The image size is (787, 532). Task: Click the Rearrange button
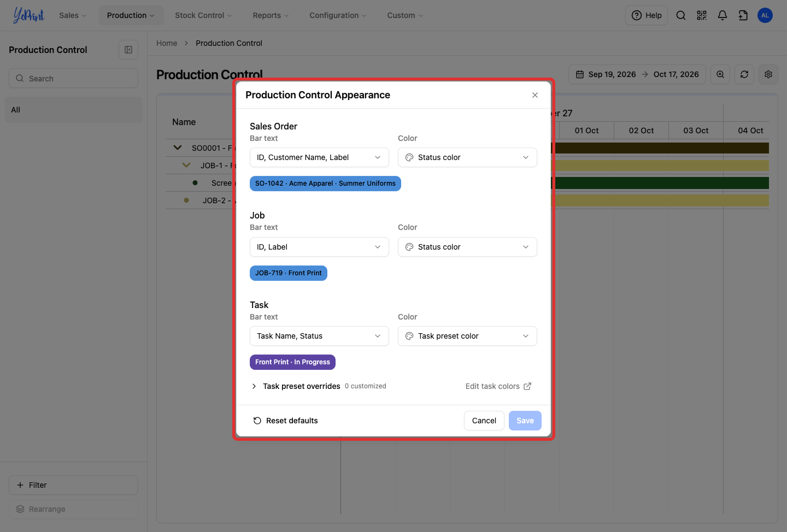pos(73,509)
